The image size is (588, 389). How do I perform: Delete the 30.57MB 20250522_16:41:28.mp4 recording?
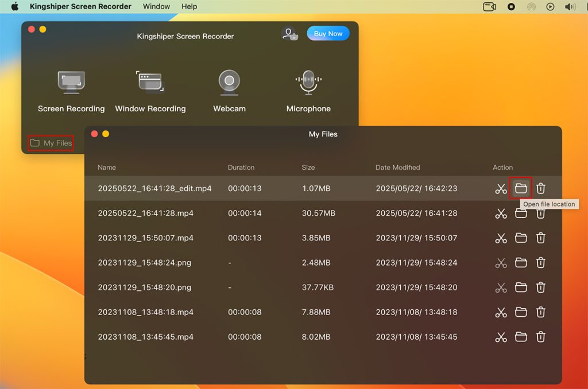pyautogui.click(x=540, y=215)
